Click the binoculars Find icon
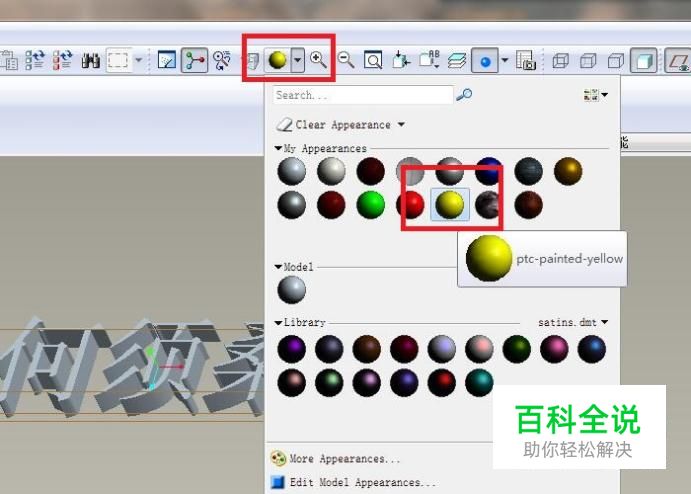 tap(90, 60)
